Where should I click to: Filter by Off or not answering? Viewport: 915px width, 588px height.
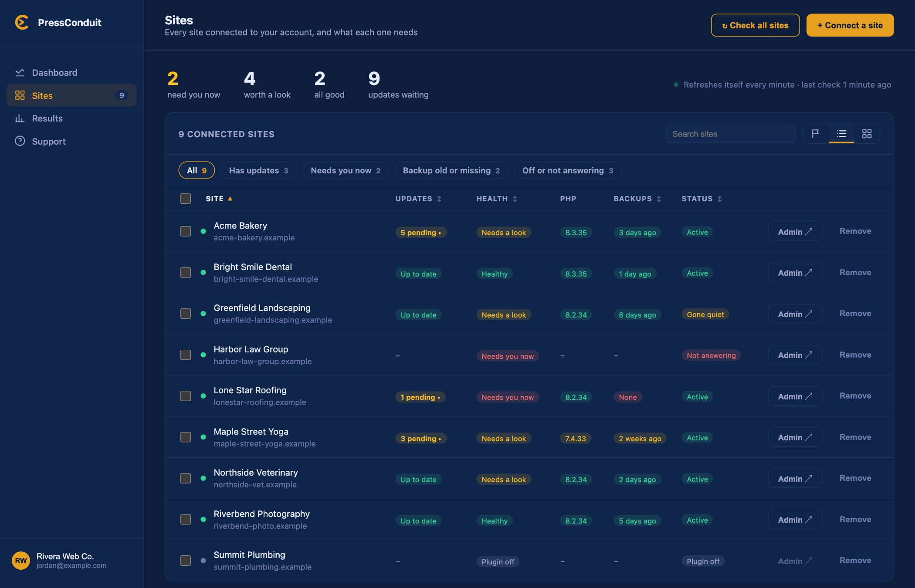(x=568, y=170)
